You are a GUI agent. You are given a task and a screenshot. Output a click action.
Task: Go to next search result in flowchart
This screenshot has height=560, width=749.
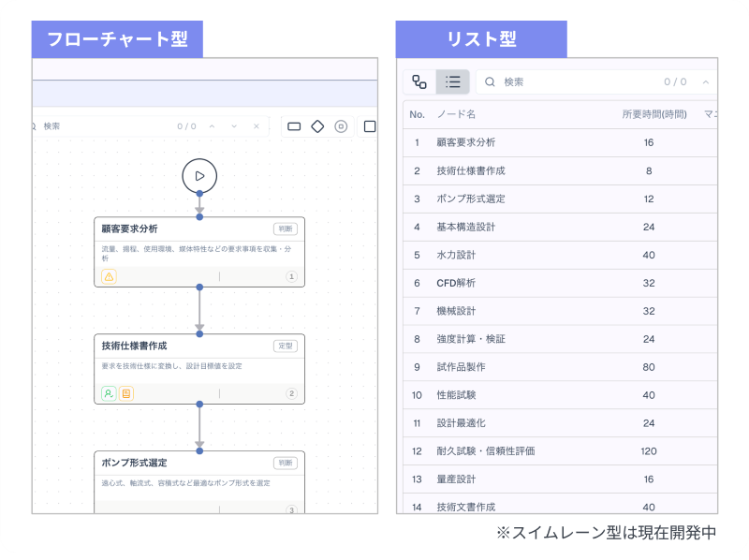[x=234, y=126]
